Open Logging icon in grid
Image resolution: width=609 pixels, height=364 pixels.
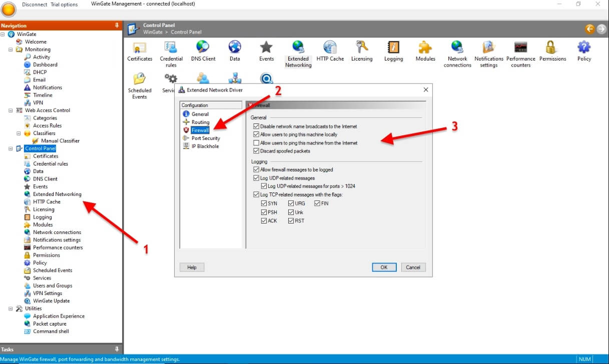pos(393,51)
